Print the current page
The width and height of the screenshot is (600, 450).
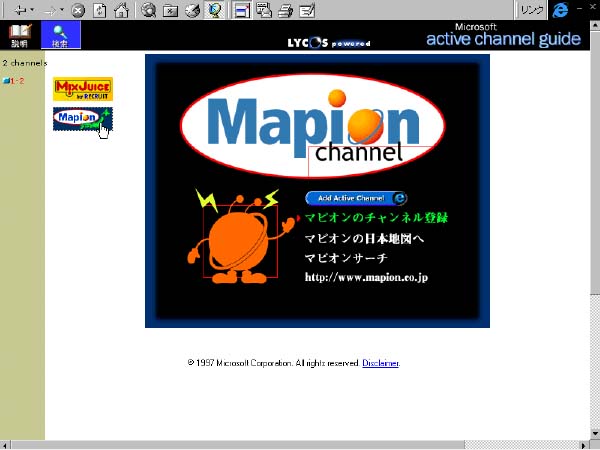click(285, 10)
